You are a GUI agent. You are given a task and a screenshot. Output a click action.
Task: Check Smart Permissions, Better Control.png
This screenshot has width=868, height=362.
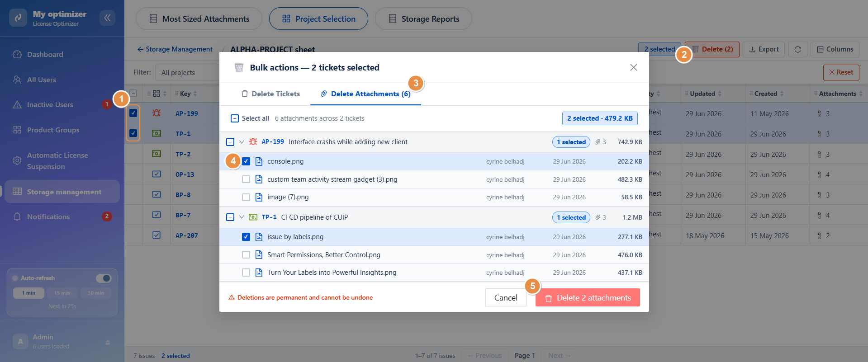pyautogui.click(x=246, y=255)
